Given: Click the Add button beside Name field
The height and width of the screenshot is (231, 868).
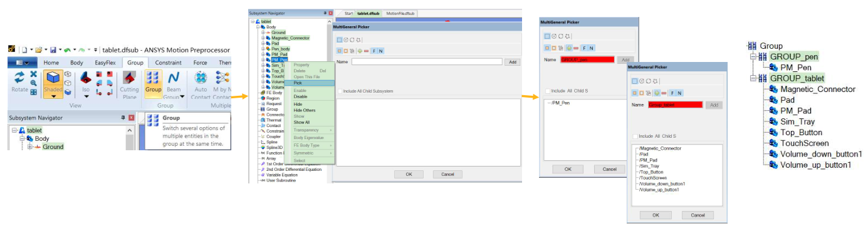Looking at the screenshot, I should 512,62.
